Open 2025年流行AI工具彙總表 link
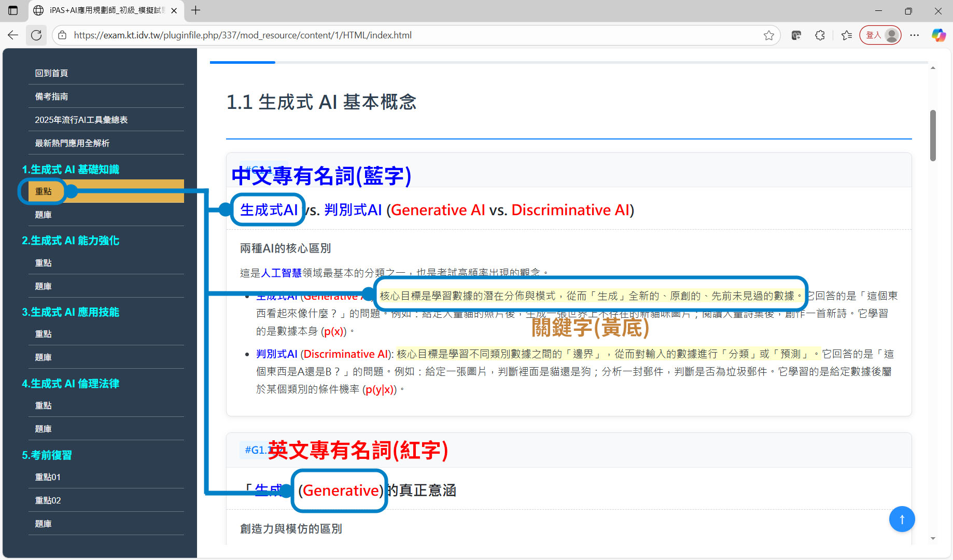Image resolution: width=953 pixels, height=560 pixels. [x=81, y=120]
